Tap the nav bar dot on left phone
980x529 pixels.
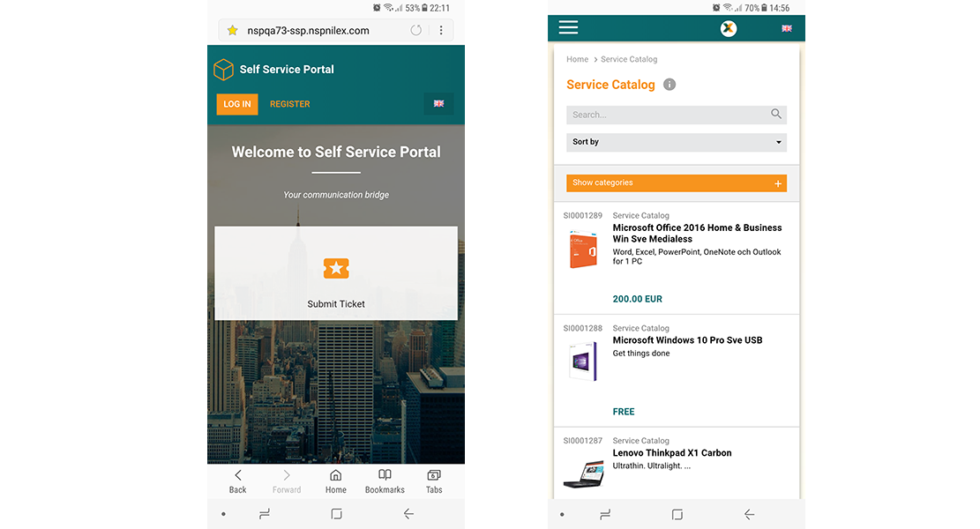[223, 514]
